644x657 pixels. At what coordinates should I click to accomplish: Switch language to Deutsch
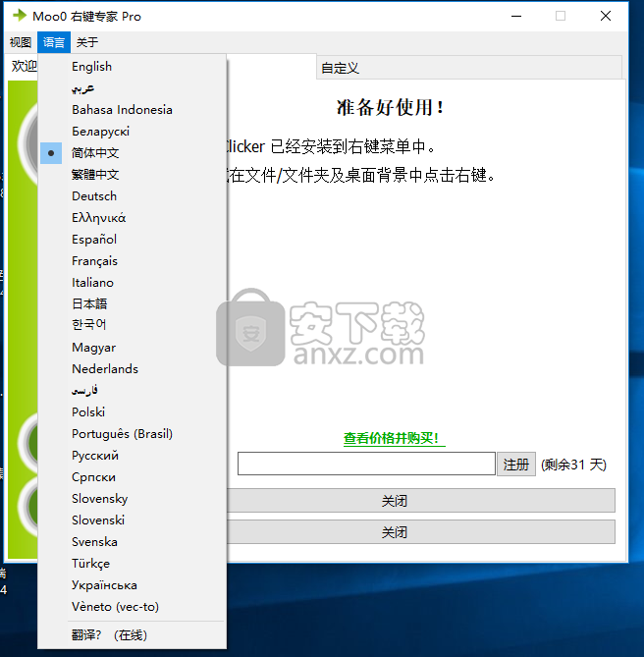(x=133, y=196)
